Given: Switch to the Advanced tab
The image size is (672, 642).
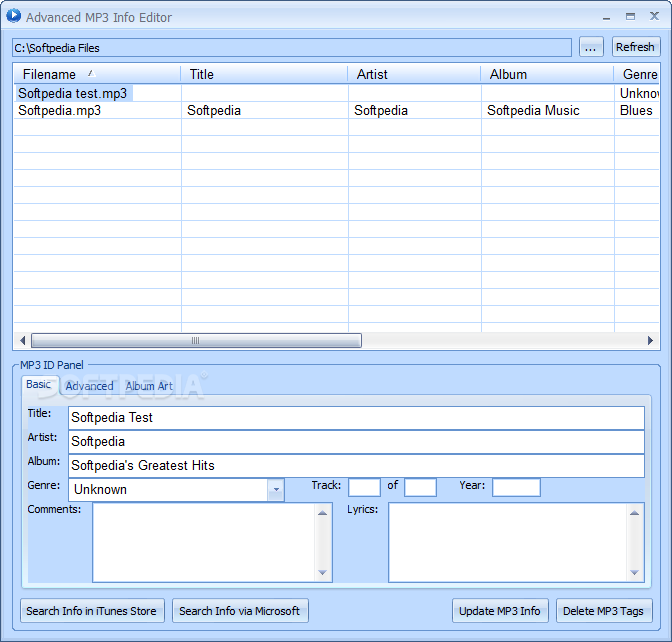Looking at the screenshot, I should coord(89,386).
